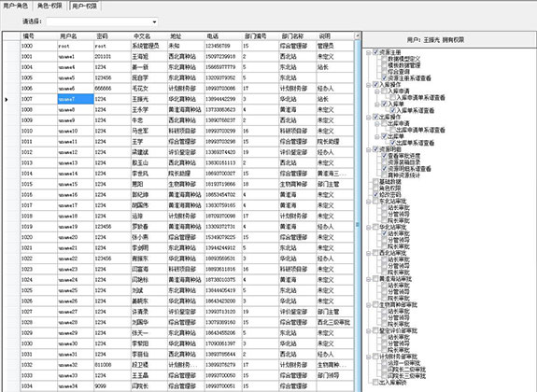
Task: Collapse the 计划财务部审批 tree node
Action: [369, 357]
